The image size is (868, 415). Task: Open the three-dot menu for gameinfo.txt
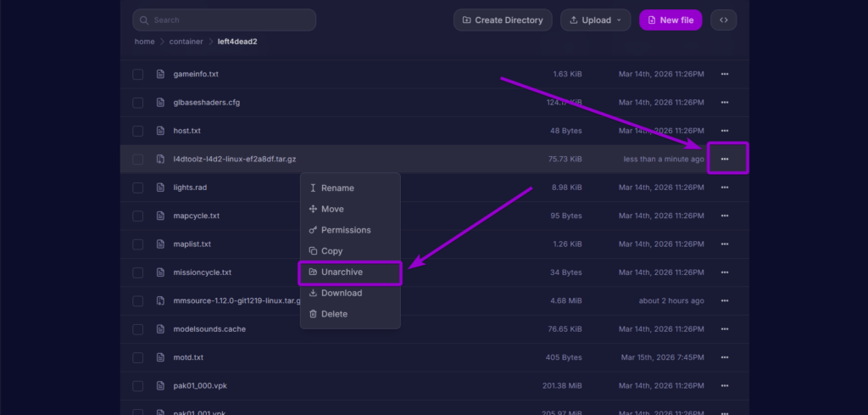point(725,74)
